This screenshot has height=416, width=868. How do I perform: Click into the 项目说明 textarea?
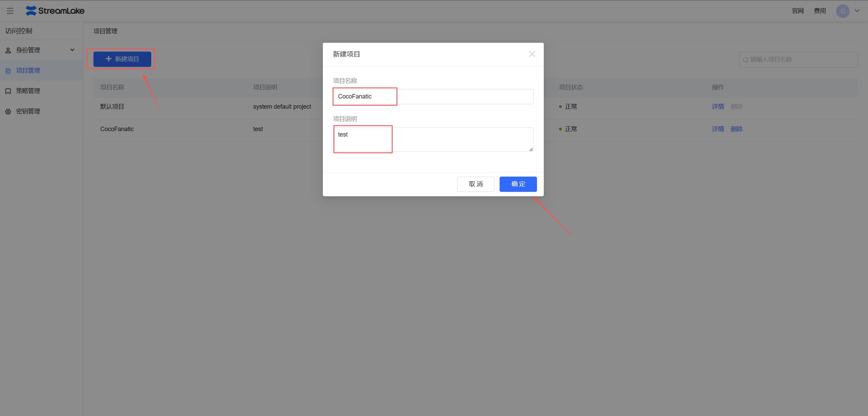(433, 139)
